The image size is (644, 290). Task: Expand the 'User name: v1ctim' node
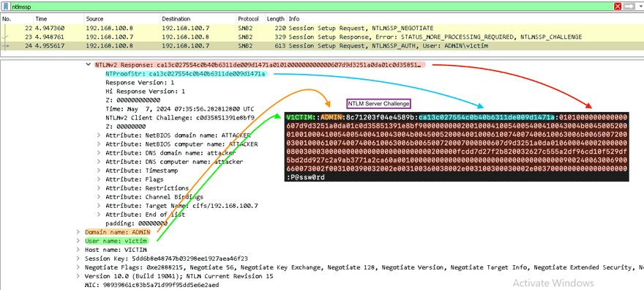[78, 241]
